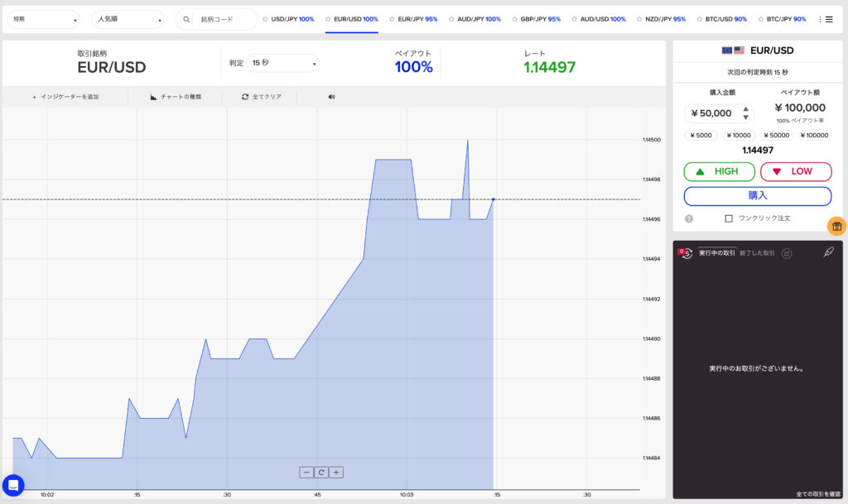The height and width of the screenshot is (504, 848).
Task: Zoom out chart with minus button
Action: point(306,473)
